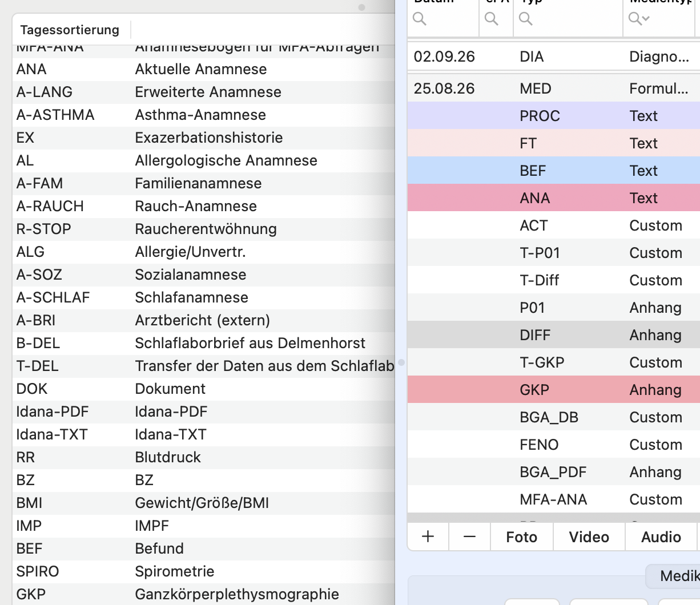Click the Audio button
This screenshot has width=700, height=605.
661,537
